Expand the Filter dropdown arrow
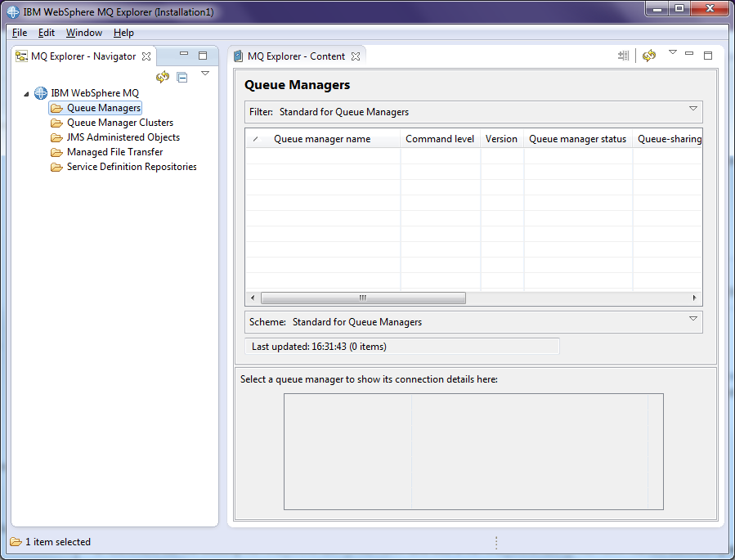 (x=693, y=109)
